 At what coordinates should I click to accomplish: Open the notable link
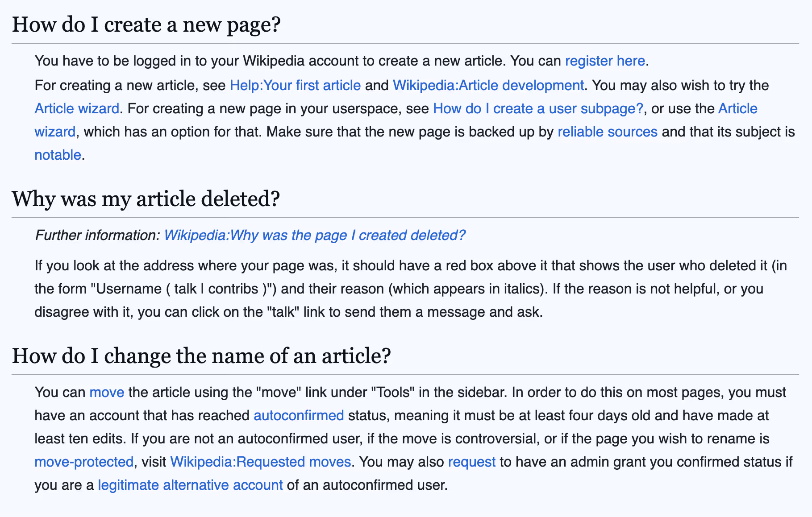pyautogui.click(x=57, y=155)
